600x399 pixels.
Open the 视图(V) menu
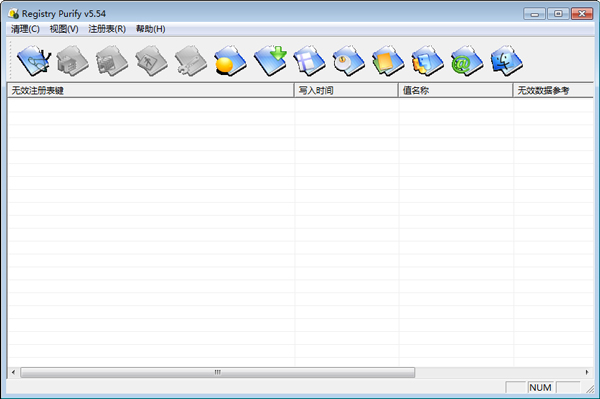coord(64,29)
